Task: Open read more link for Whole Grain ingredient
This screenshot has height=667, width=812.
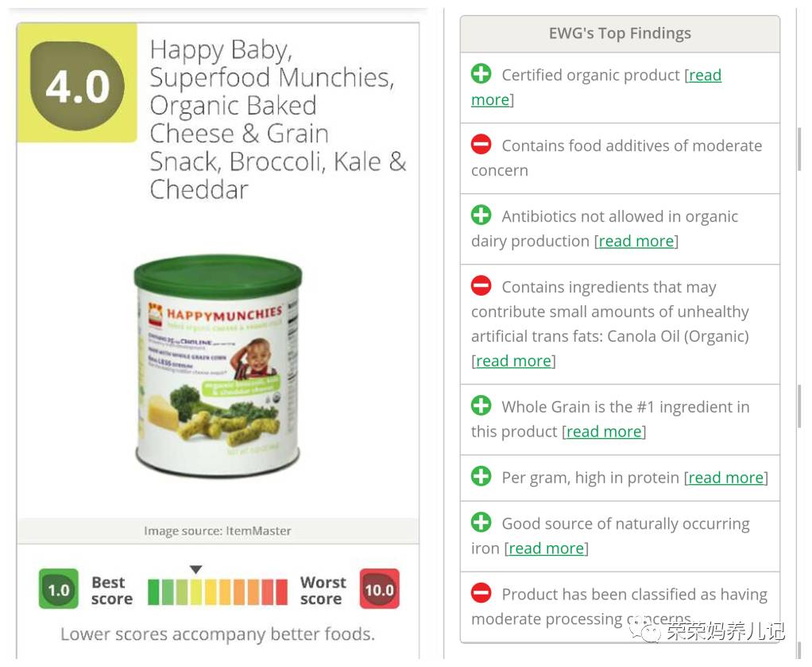Action: 604,432
